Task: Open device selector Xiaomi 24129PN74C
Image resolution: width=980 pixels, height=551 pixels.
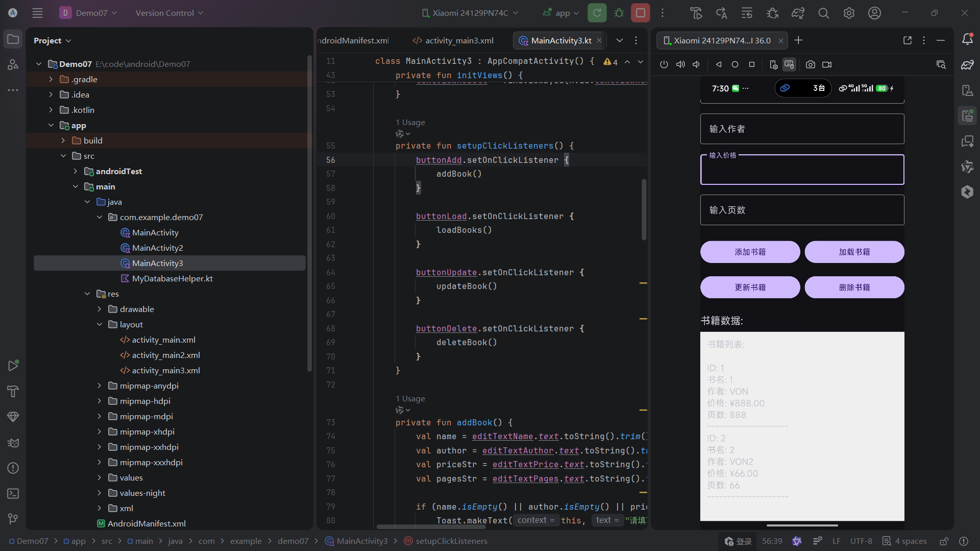Action: click(x=470, y=13)
